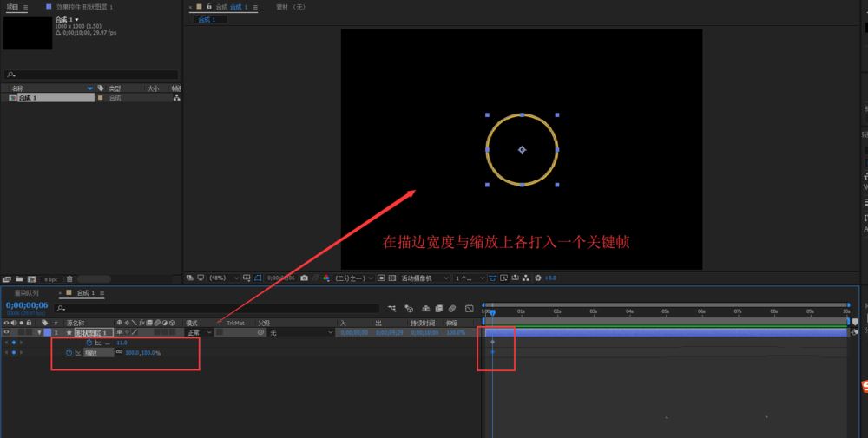Image resolution: width=868 pixels, height=438 pixels.
Task: Click the parent pick whip icon for layer 1
Action: click(260, 333)
